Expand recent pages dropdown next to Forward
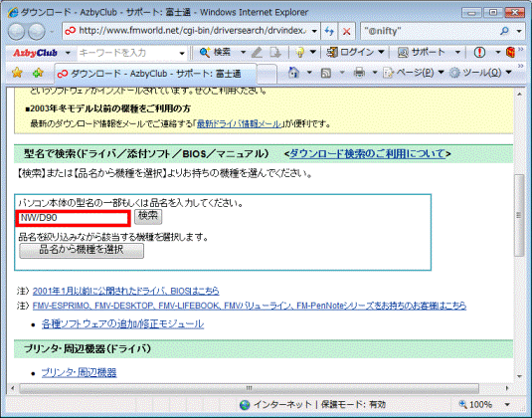Screen dimensions: 532x418 coord(52,32)
